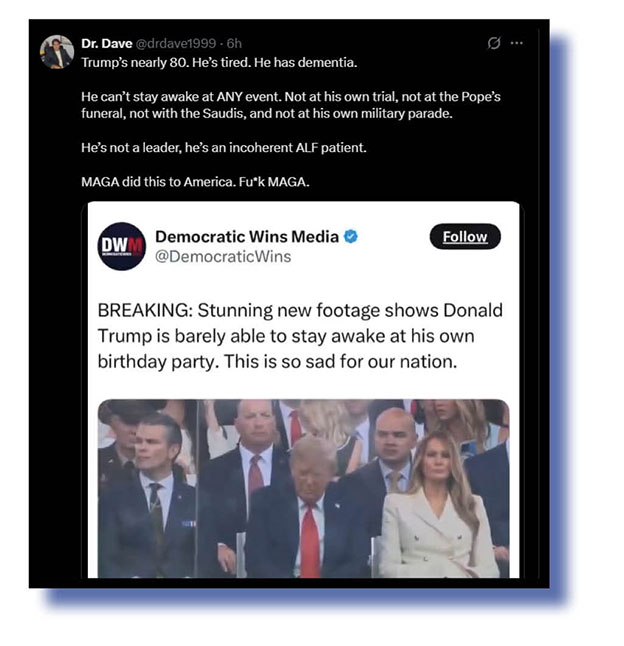Click the "Trump is barely able to stay awake" line

pos(286,336)
